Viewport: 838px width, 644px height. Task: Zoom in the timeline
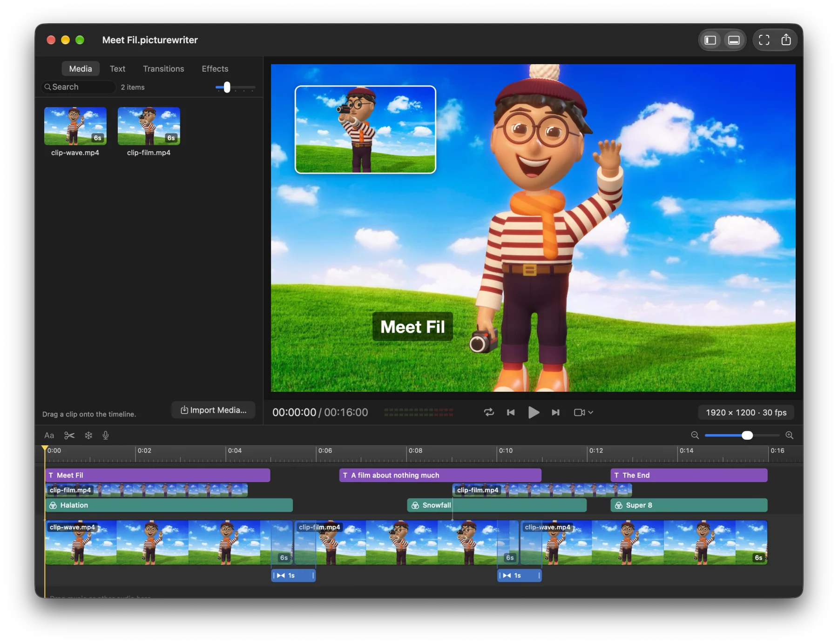(x=790, y=436)
